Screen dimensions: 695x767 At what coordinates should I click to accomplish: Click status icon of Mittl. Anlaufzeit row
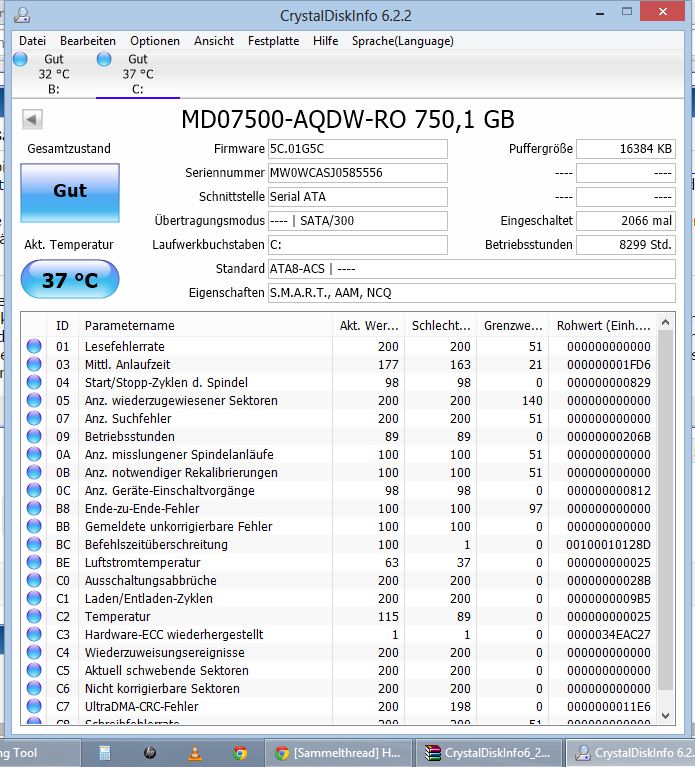click(x=34, y=364)
